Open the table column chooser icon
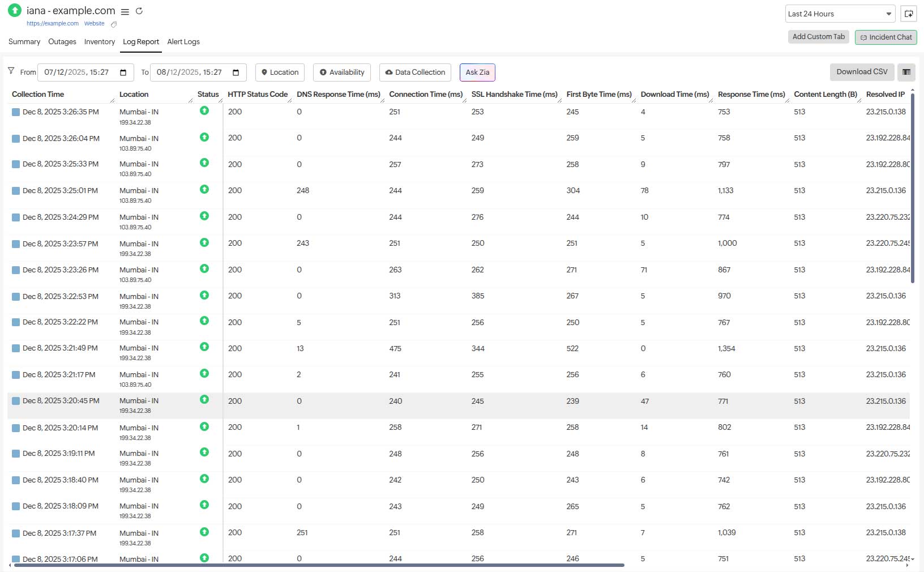The width and height of the screenshot is (924, 572). pos(906,72)
